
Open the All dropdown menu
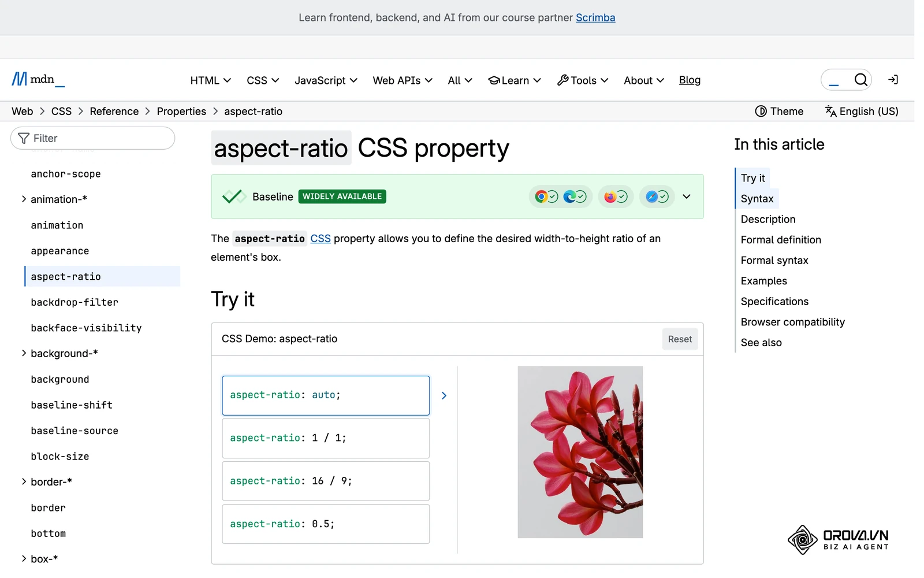(460, 80)
